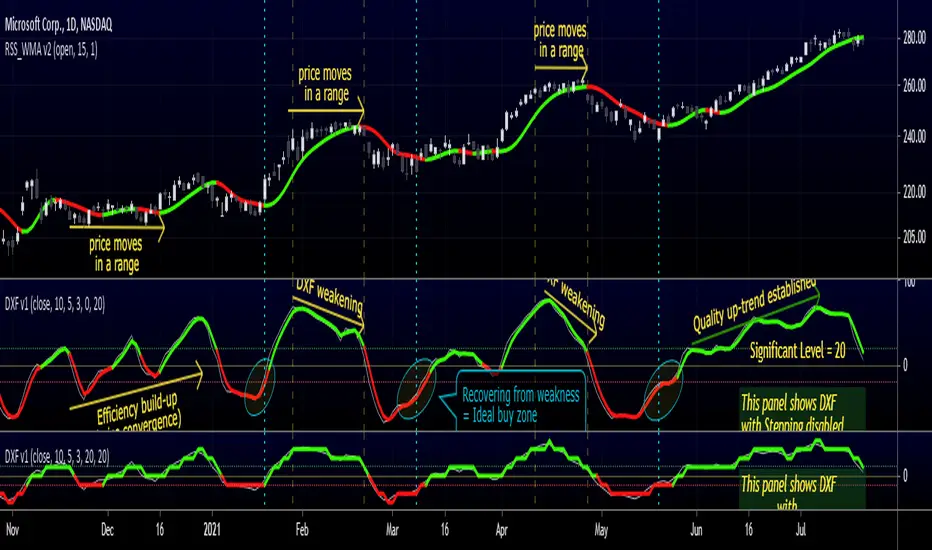Select the green 'This panel shows DXF with Stepping disabled' note
The image size is (932, 550).
point(802,409)
